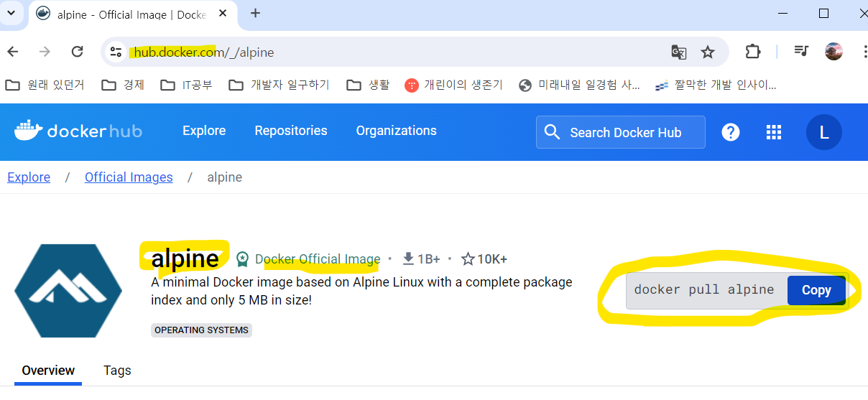Open the 생활 bookmark folder
The height and width of the screenshot is (400, 868).
[x=368, y=85]
